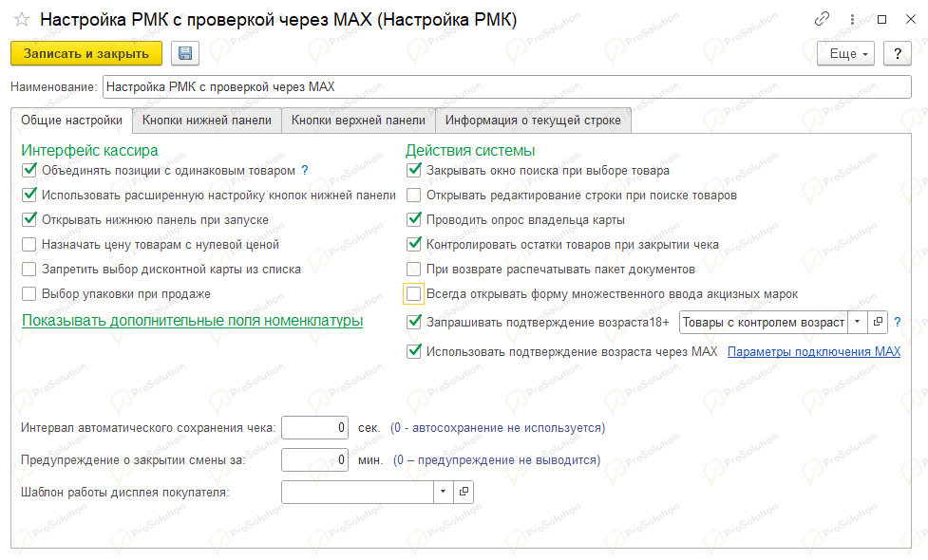Show the hint next to 'Объединять позиции'
The height and width of the screenshot is (560, 928).
(305, 170)
